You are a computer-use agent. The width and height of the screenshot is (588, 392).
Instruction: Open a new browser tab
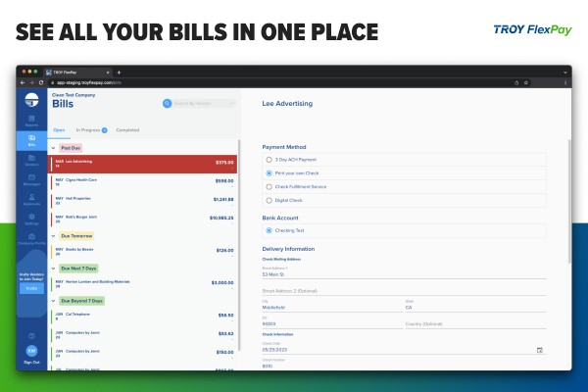point(119,73)
